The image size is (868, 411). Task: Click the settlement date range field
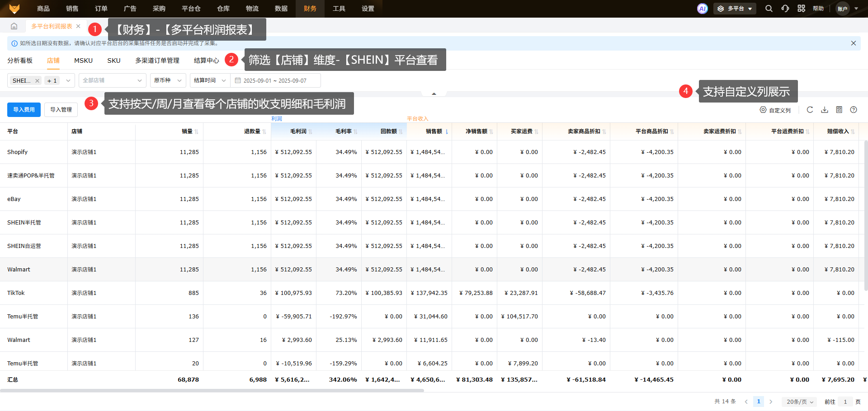(275, 80)
